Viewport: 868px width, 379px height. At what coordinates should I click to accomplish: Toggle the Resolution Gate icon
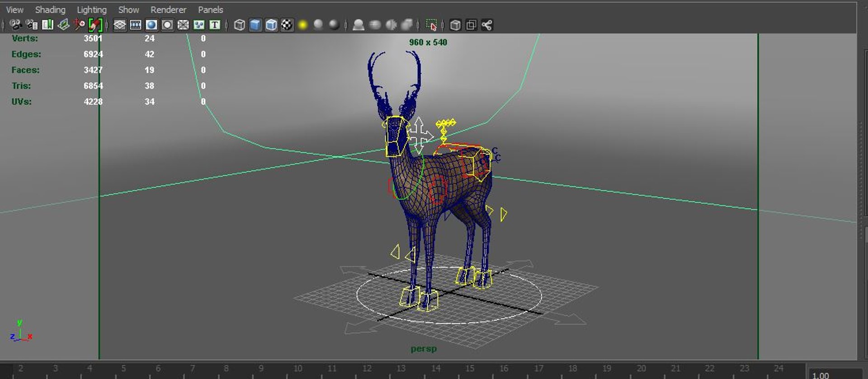tap(151, 25)
